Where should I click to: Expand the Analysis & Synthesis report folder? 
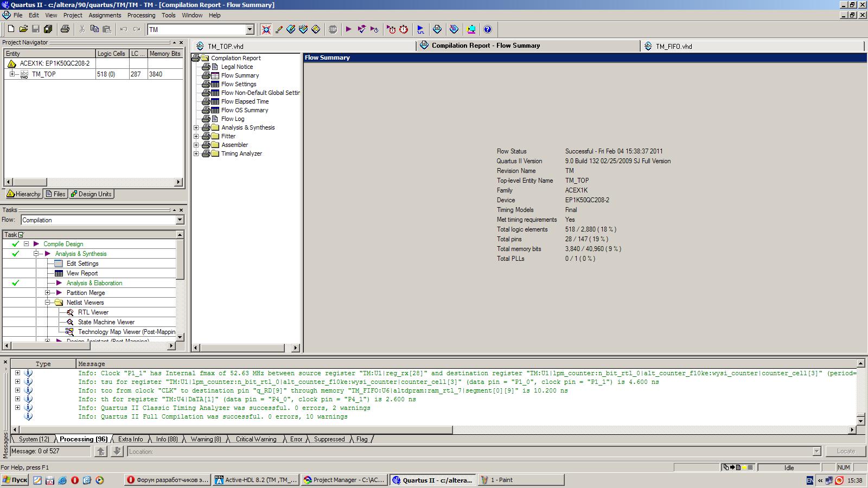(x=196, y=127)
